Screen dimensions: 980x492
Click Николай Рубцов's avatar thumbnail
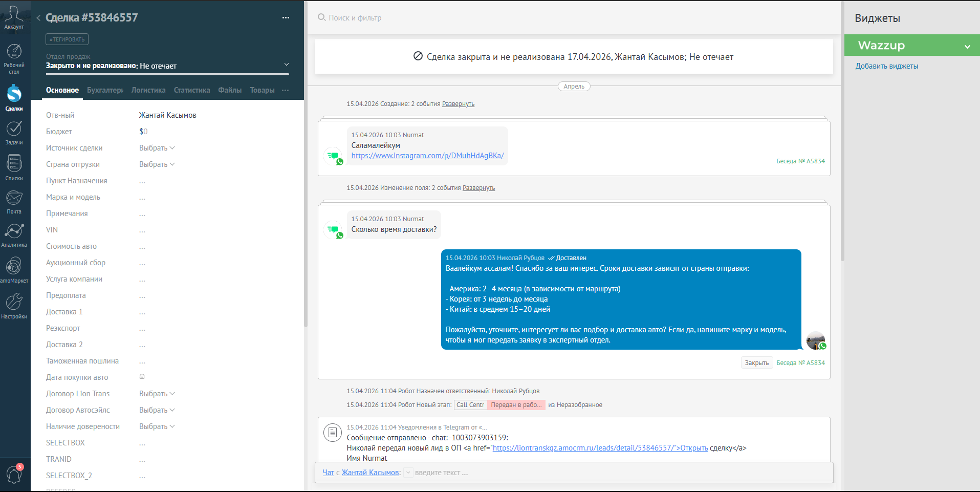(816, 341)
